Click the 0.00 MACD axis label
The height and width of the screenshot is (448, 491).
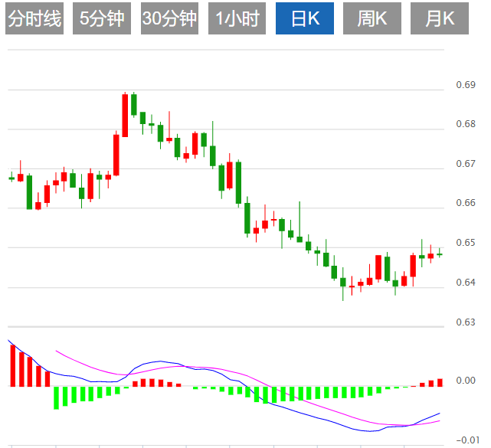point(466,381)
